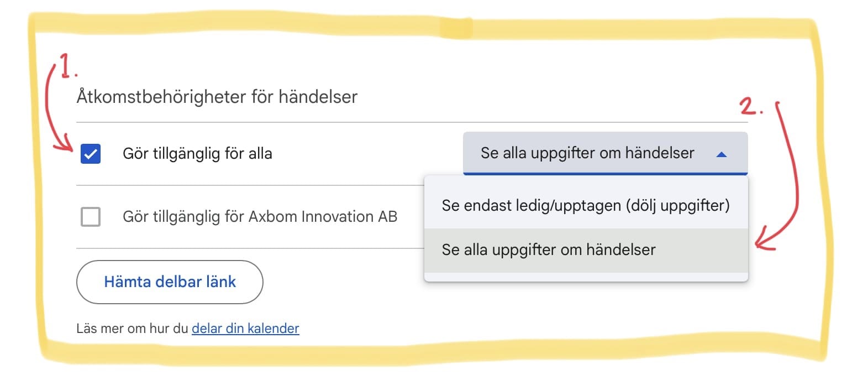Collapse the "Se alla uppgifter om händelser" dropdown field
The height and width of the screenshot is (380, 868).
pos(587,153)
